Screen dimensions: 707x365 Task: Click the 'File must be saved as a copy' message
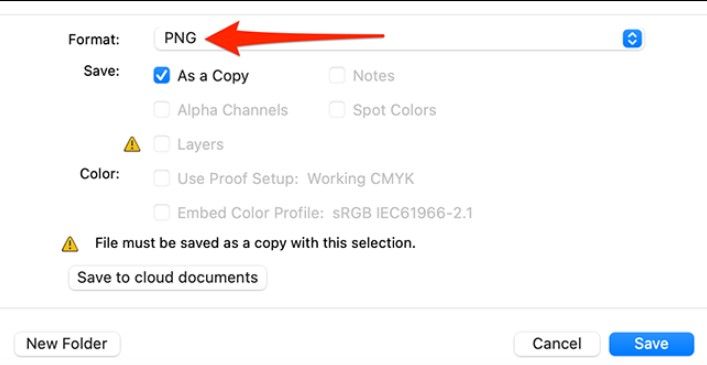coord(255,243)
